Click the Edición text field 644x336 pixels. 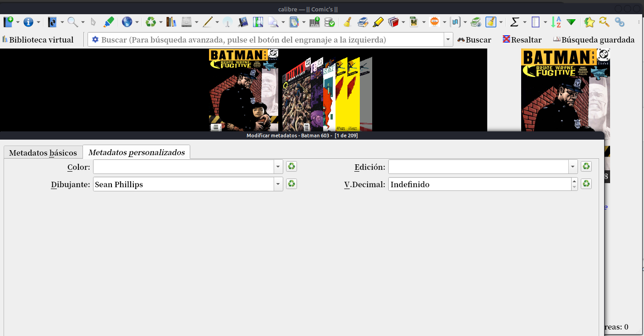pos(479,167)
